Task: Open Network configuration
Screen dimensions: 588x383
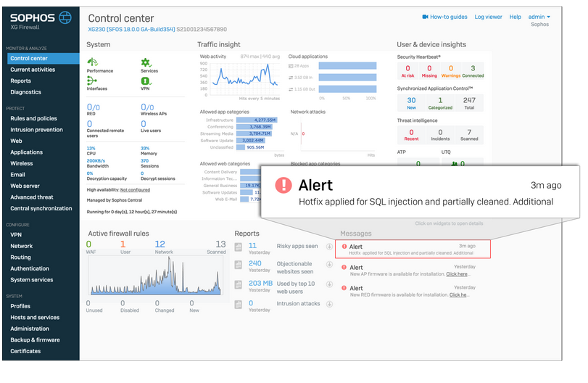Action: click(21, 246)
